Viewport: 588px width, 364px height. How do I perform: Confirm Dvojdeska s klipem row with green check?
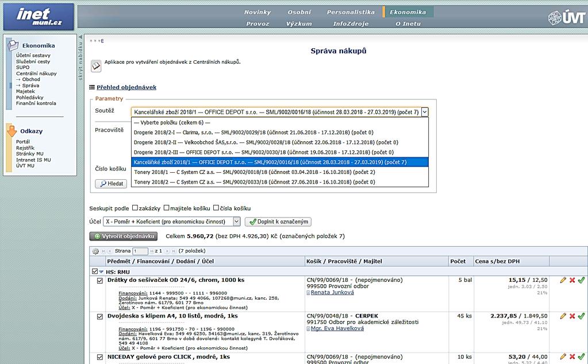(x=581, y=316)
